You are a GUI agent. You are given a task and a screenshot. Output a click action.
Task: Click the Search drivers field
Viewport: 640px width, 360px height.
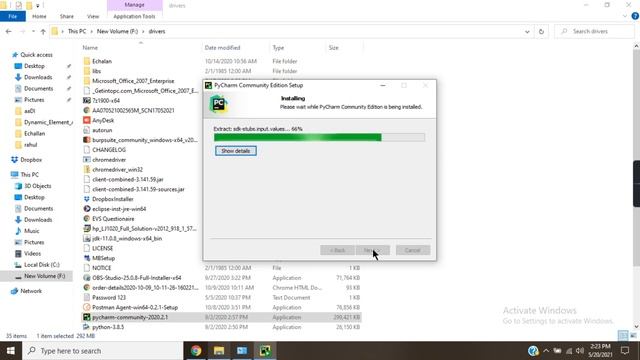point(594,31)
